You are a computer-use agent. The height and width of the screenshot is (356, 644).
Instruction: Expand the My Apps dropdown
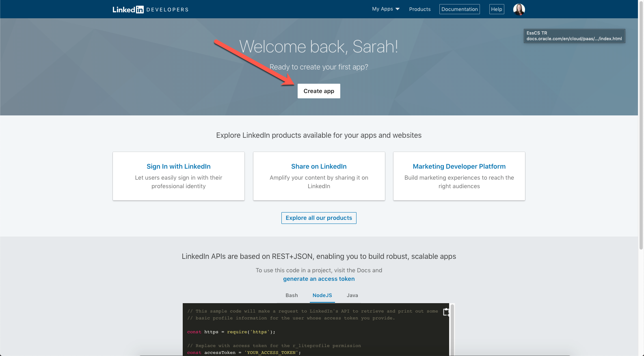[386, 9]
